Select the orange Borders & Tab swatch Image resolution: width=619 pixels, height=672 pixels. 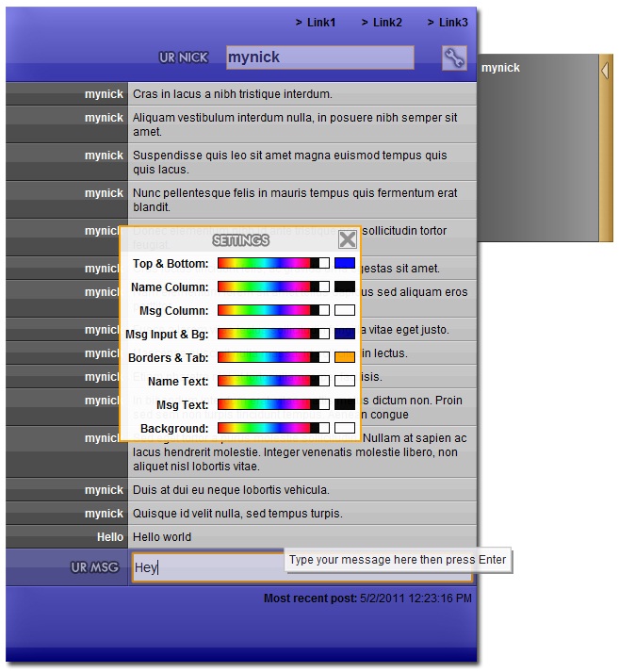click(345, 358)
